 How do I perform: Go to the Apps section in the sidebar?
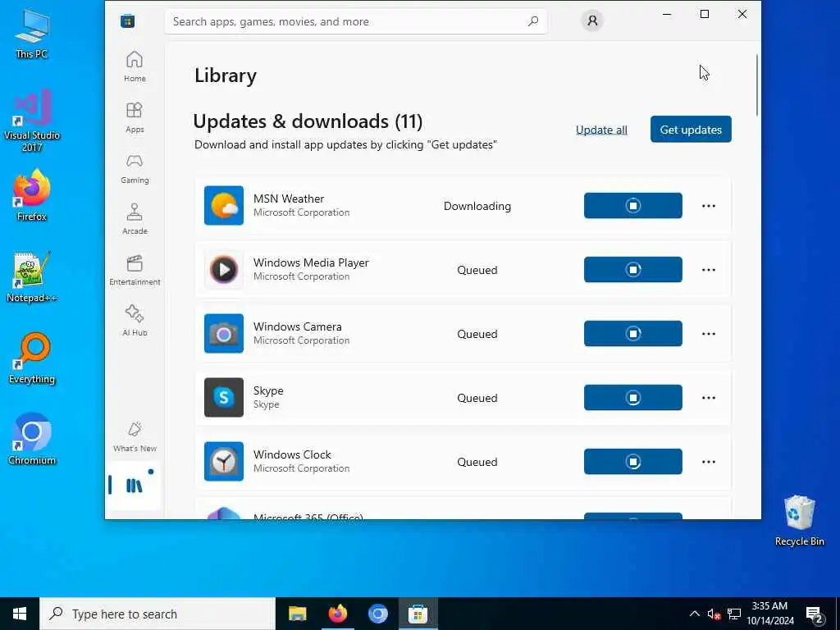click(x=135, y=117)
